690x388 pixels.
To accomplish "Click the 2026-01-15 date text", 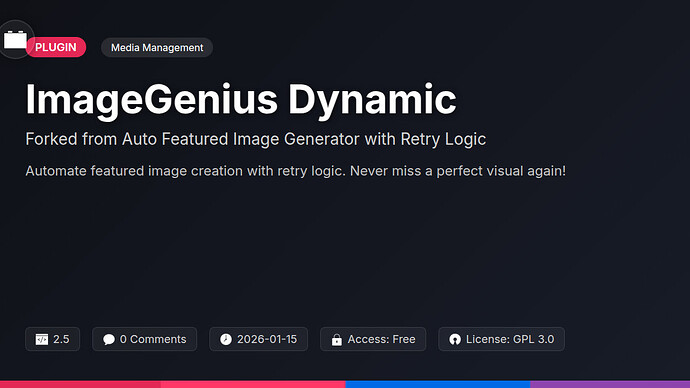I will pos(267,339).
